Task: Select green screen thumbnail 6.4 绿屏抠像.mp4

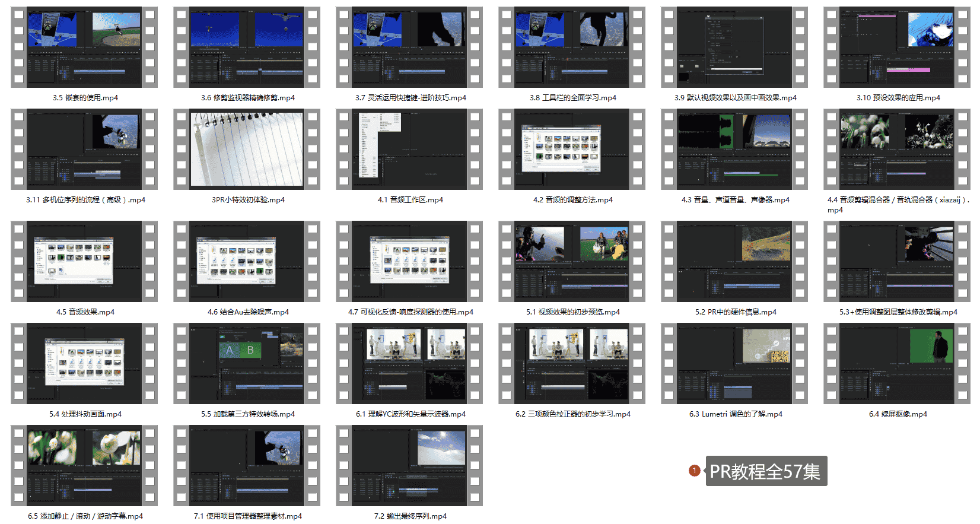Action: point(897,364)
